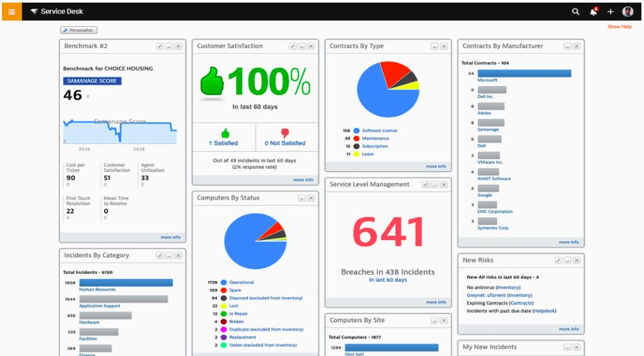Open No antivirus Inventory link

click(x=508, y=288)
